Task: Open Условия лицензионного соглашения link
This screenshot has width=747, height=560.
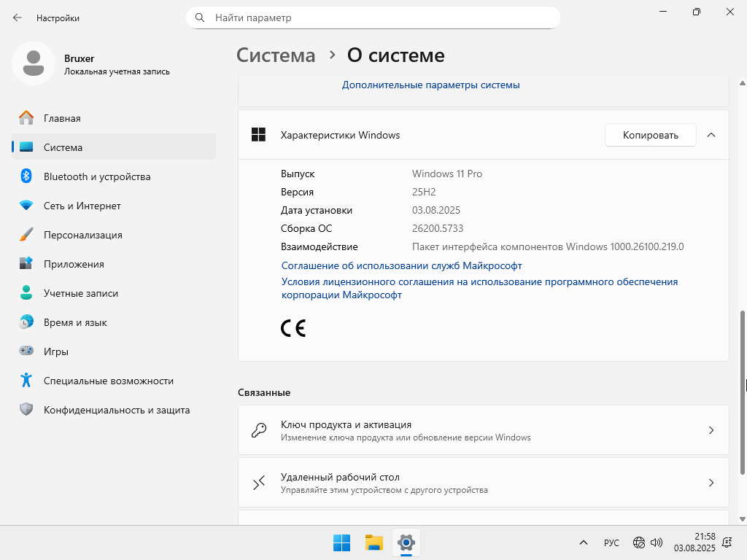Action: pyautogui.click(x=479, y=288)
